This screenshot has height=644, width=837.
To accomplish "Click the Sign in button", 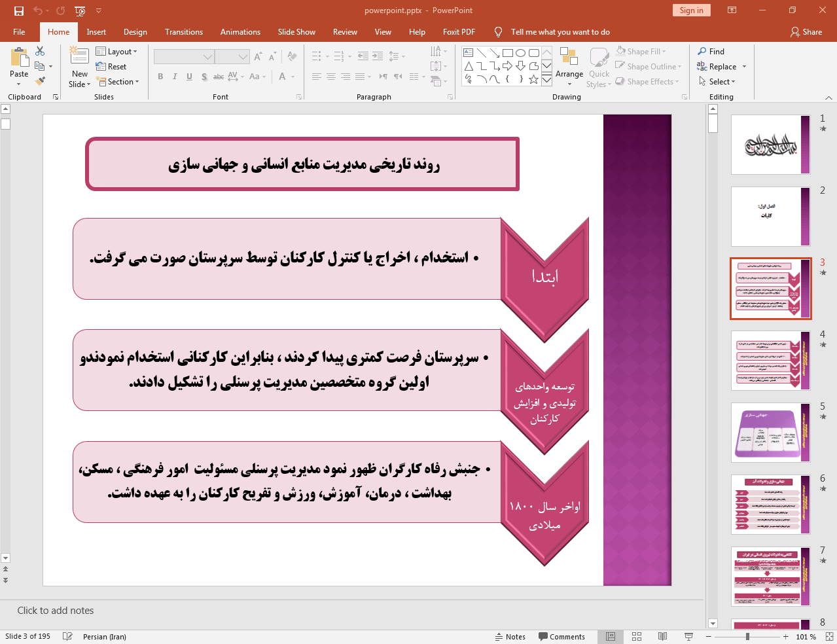I will click(x=691, y=10).
